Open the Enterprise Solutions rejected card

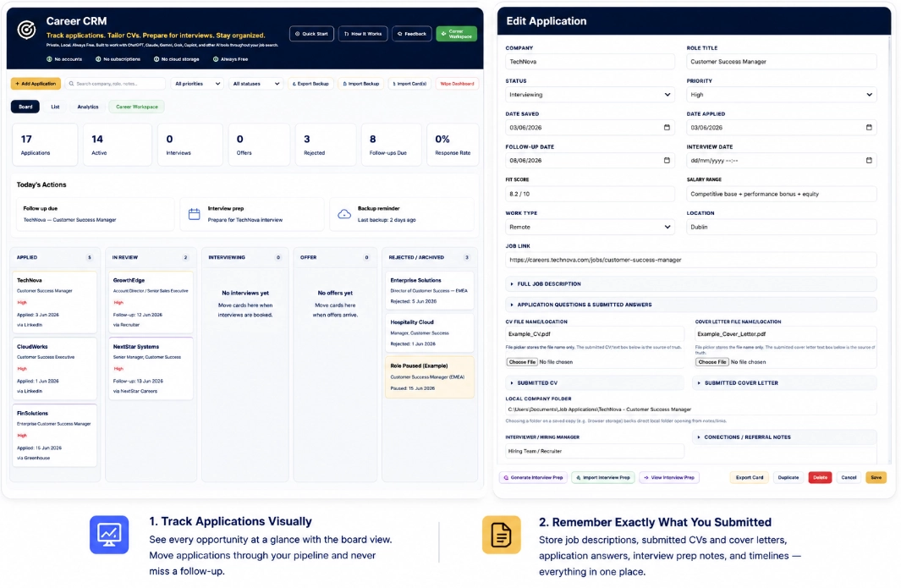429,291
